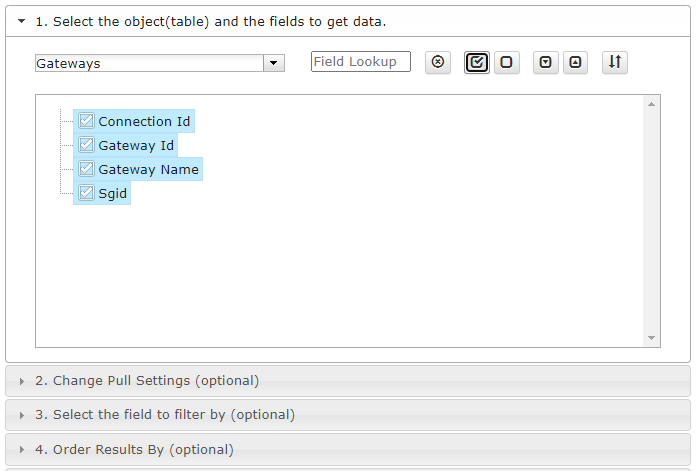Collapse section 1 Select the object
Viewport: 696px width, 471px height.
21,21
